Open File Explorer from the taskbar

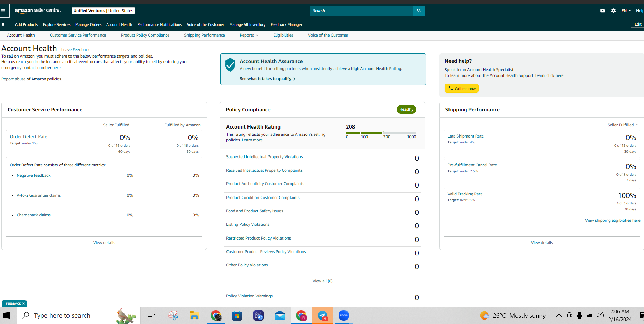coord(194,315)
